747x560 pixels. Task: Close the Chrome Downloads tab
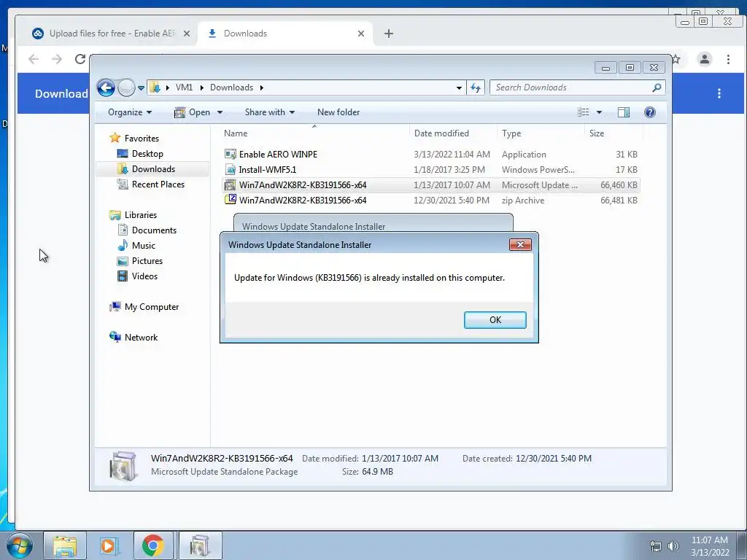coord(360,34)
